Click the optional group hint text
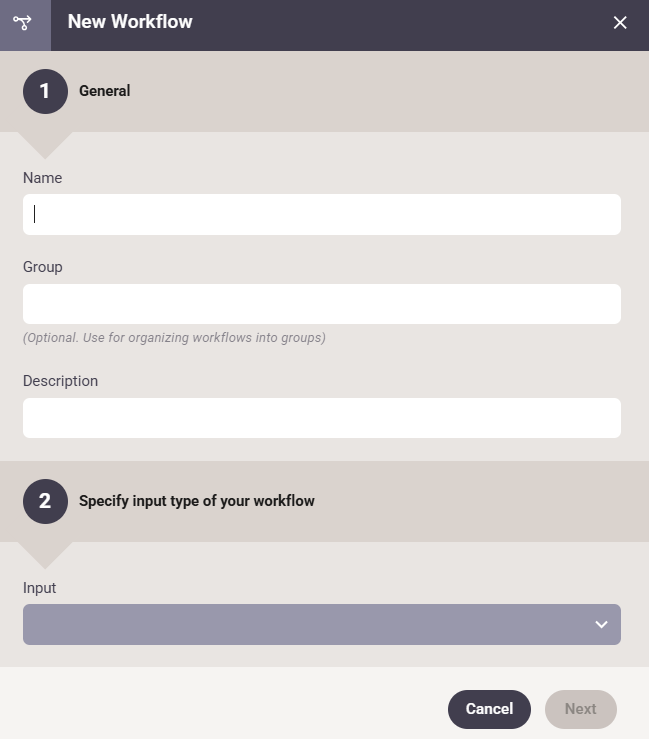The width and height of the screenshot is (649, 739). (174, 338)
